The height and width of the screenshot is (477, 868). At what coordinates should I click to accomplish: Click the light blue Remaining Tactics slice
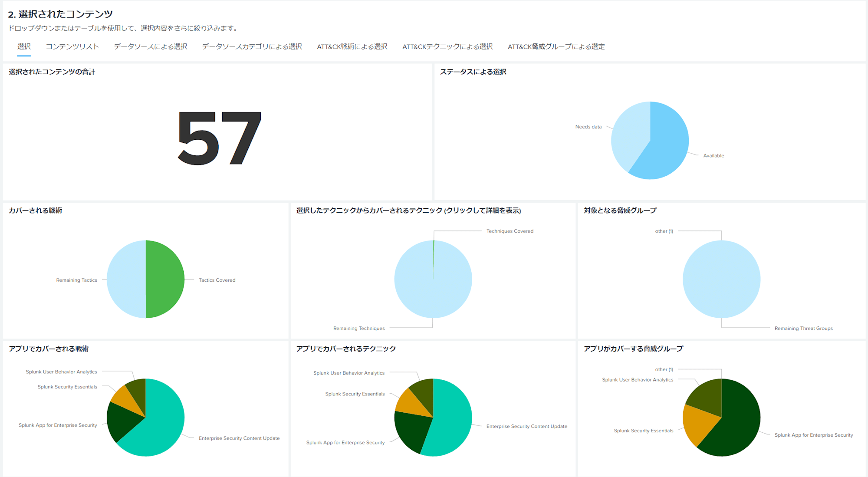[126, 279]
